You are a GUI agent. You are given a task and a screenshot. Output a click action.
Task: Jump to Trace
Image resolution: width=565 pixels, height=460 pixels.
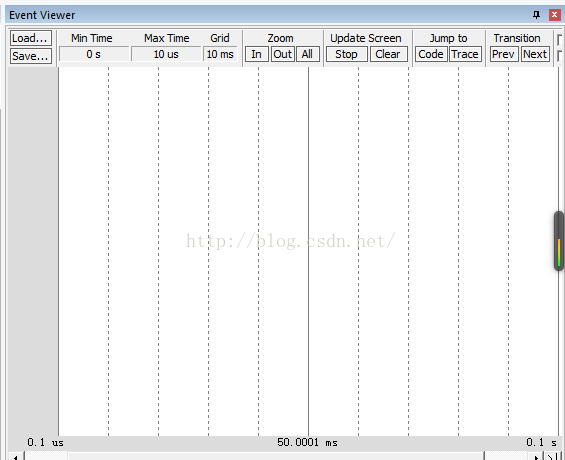tap(465, 54)
